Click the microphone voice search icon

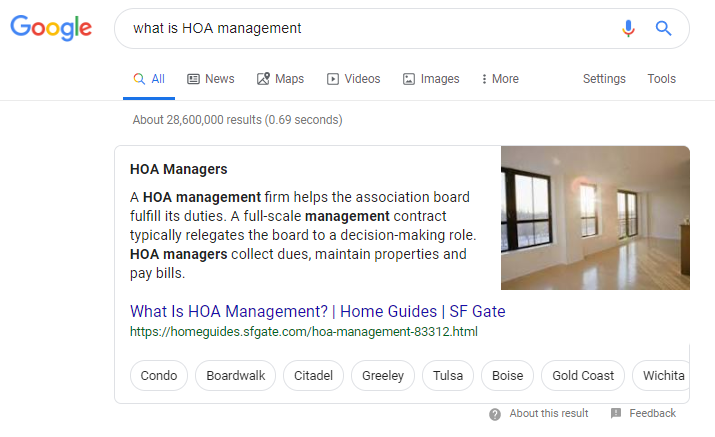click(628, 28)
